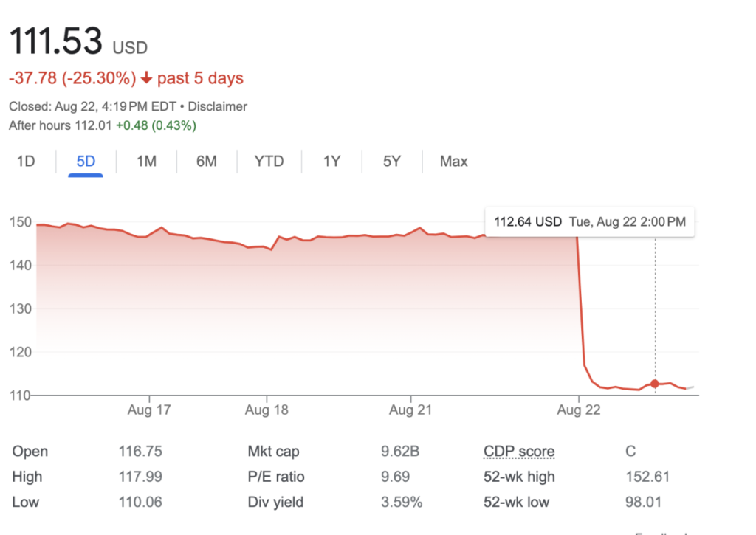The image size is (756, 535).
Task: Click the Aug 17 date axis label
Action: 149,410
